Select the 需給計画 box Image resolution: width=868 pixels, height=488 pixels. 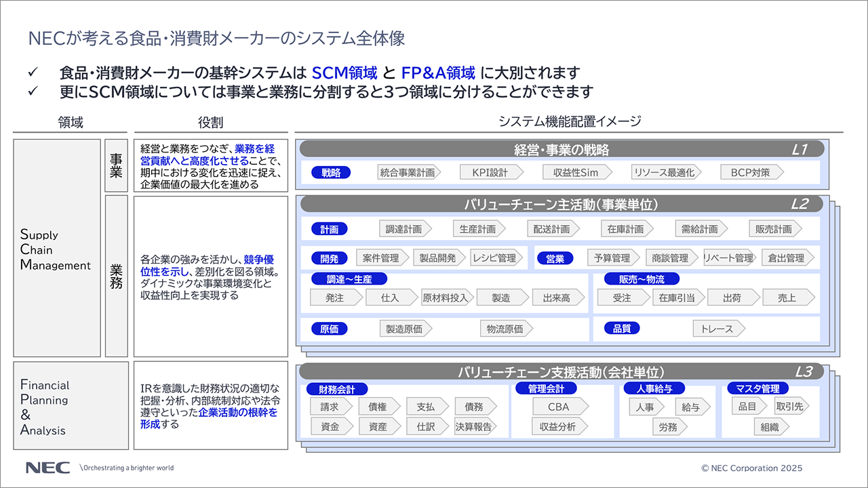(701, 229)
